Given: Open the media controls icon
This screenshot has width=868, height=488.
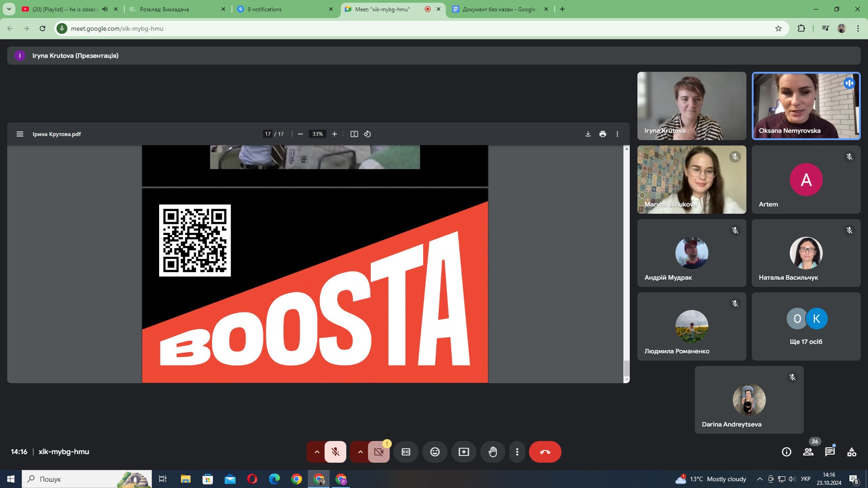Looking at the screenshot, I should [x=826, y=28].
